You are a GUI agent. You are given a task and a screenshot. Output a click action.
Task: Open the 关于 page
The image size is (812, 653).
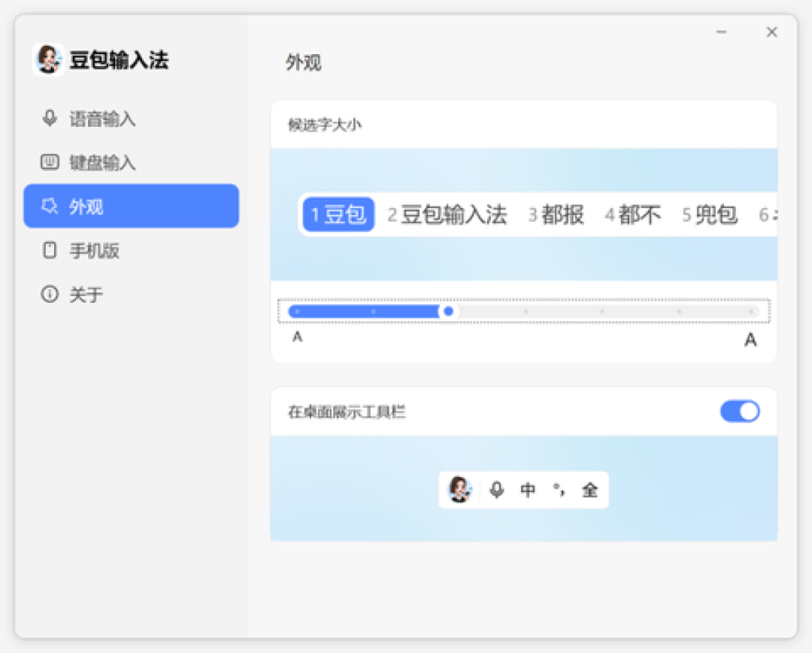[x=131, y=295]
